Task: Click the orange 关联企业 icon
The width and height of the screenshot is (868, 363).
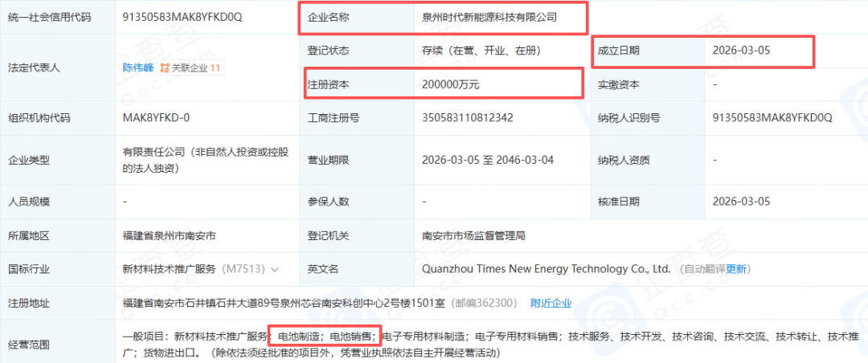Action: pyautogui.click(x=165, y=68)
